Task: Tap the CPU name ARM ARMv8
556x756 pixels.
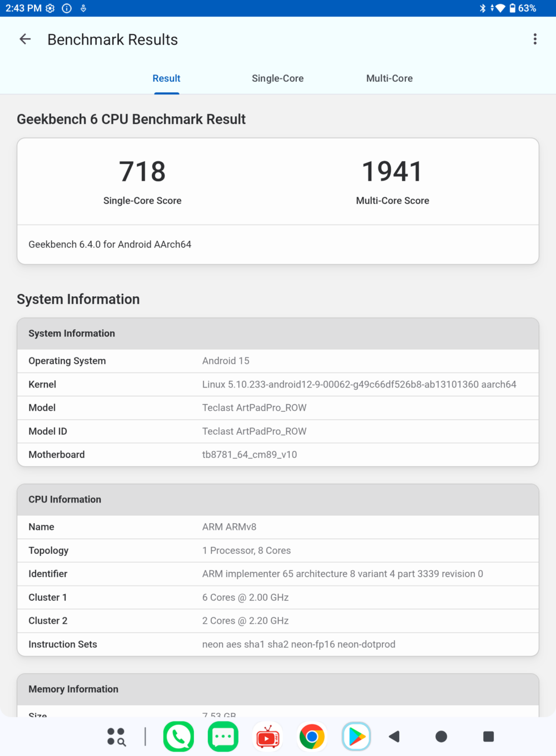Action: click(x=229, y=527)
